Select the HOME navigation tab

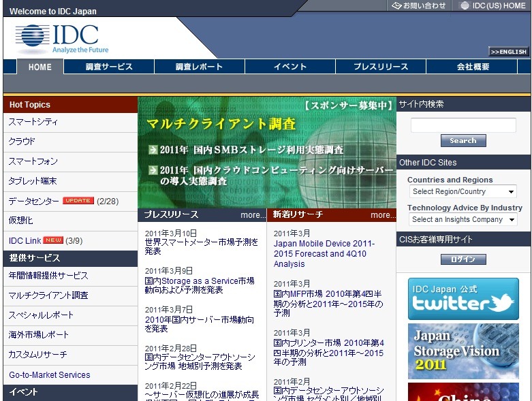40,67
